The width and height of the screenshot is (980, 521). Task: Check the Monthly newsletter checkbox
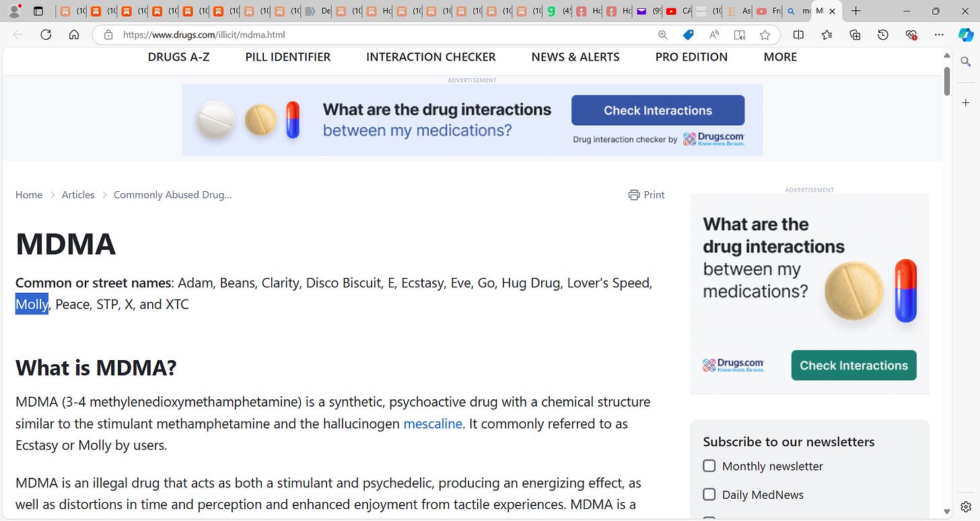tap(709, 466)
